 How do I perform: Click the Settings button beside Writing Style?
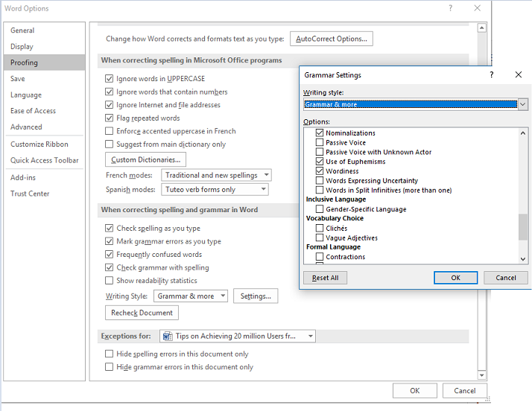point(256,296)
